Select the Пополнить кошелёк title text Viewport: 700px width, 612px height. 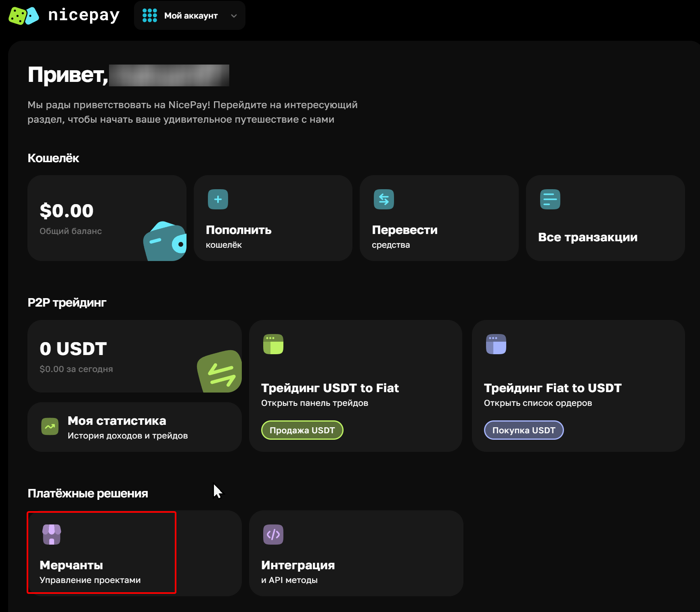pyautogui.click(x=239, y=230)
